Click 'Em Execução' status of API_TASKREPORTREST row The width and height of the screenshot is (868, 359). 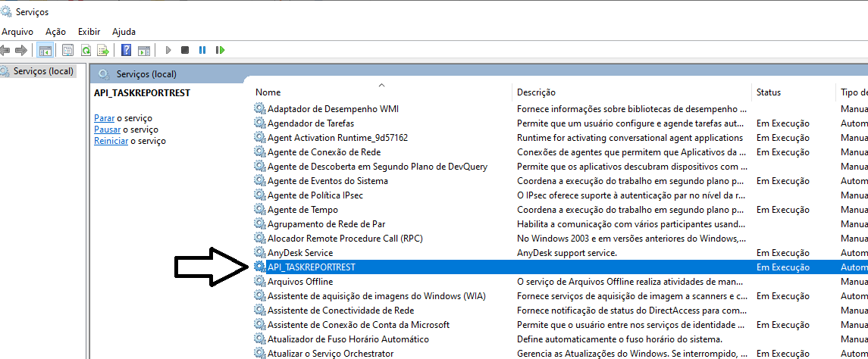783,267
